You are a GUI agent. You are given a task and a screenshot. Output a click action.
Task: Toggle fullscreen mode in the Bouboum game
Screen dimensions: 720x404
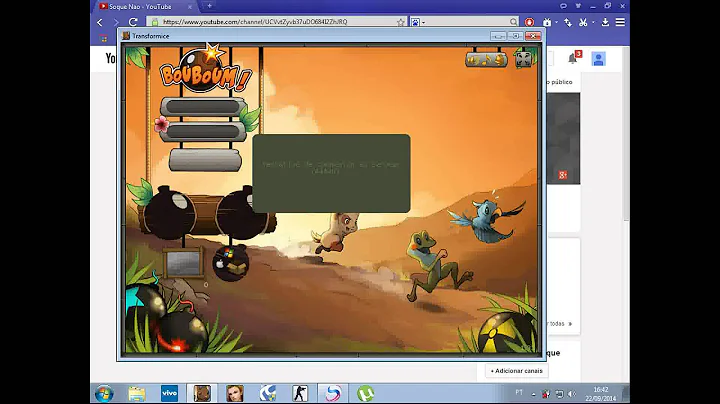523,59
